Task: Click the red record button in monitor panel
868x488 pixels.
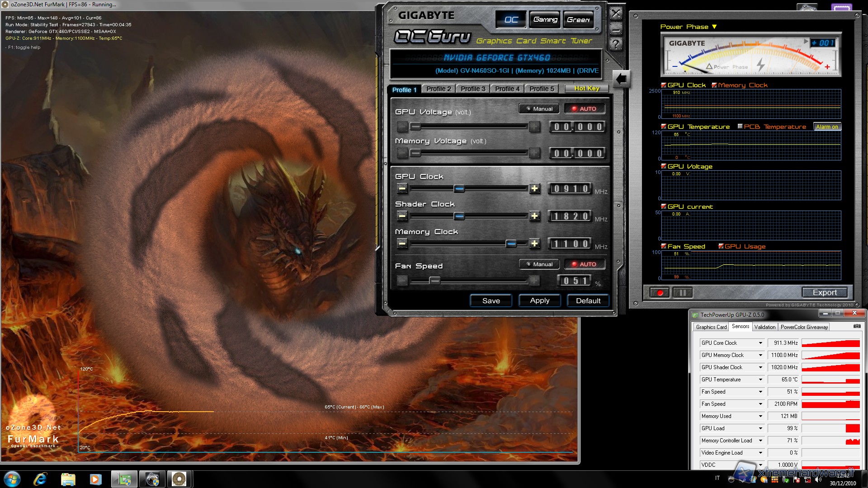Action: point(660,293)
